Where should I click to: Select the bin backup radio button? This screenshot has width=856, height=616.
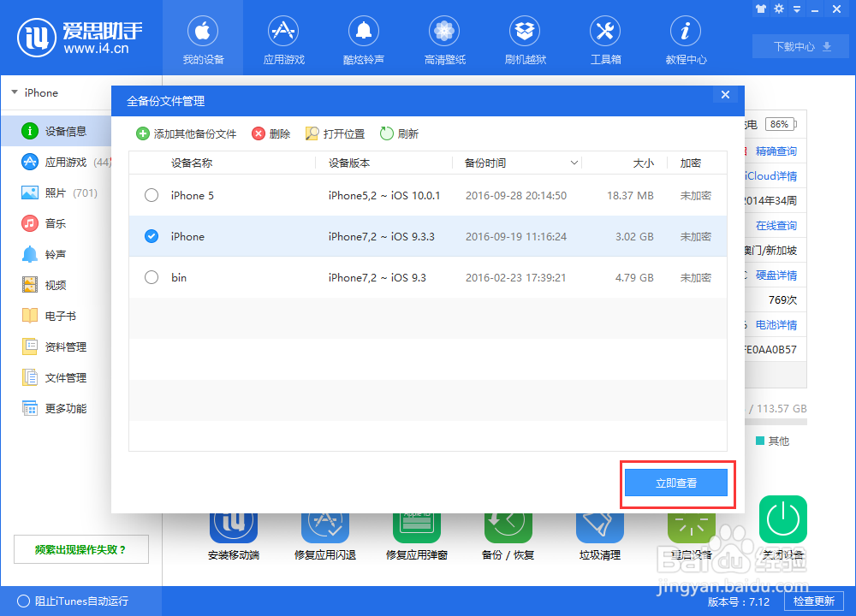(x=152, y=277)
